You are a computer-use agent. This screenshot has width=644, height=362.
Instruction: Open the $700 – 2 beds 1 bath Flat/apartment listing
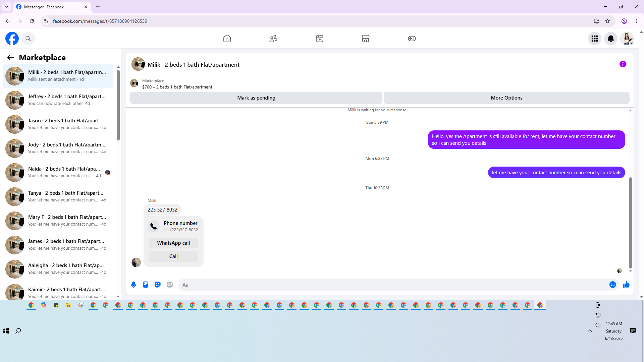click(177, 87)
